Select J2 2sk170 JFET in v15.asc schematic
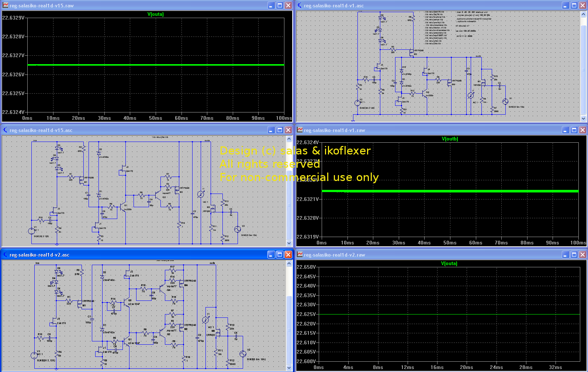This screenshot has height=372, width=588. 123,171
